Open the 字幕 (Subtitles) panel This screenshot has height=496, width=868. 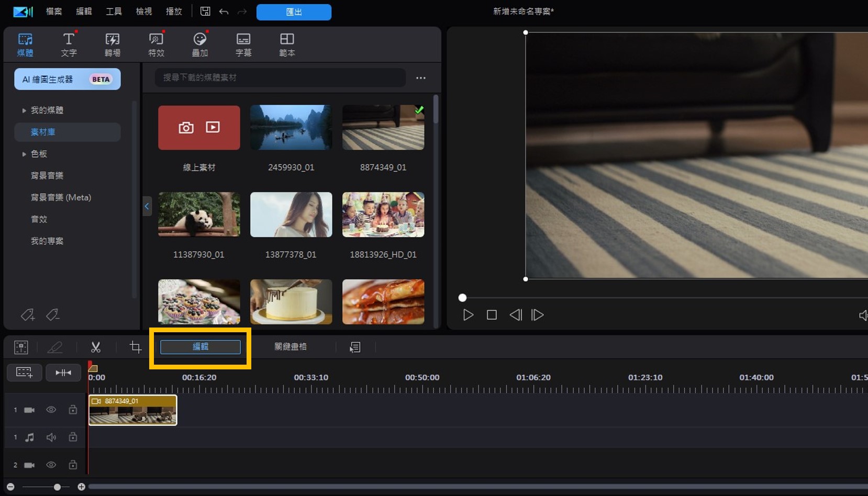(x=243, y=44)
